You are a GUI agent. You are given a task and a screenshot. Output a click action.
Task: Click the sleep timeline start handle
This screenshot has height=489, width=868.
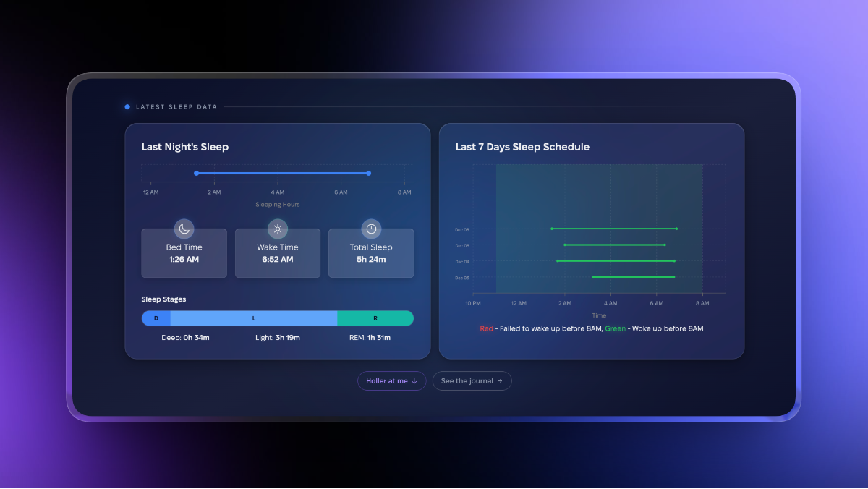click(x=196, y=173)
